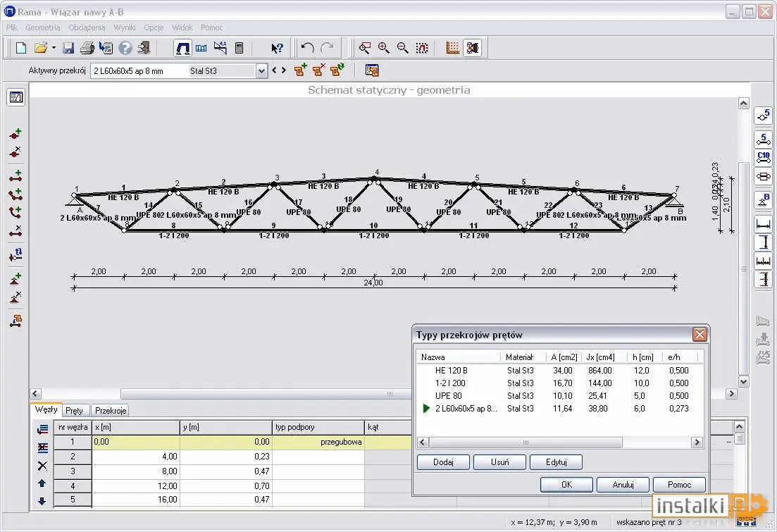Toggle the snap mode icon next to grid
Viewport: 777px width, 532px height.
pyautogui.click(x=472, y=48)
